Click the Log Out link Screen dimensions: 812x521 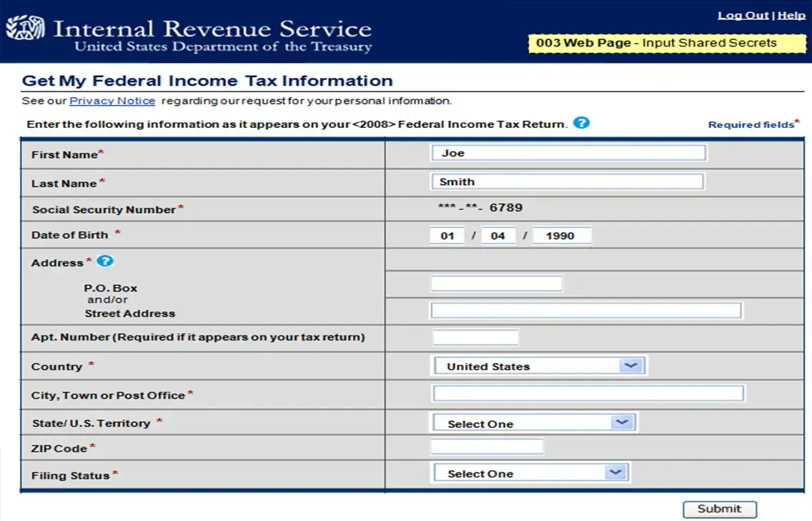[743, 15]
